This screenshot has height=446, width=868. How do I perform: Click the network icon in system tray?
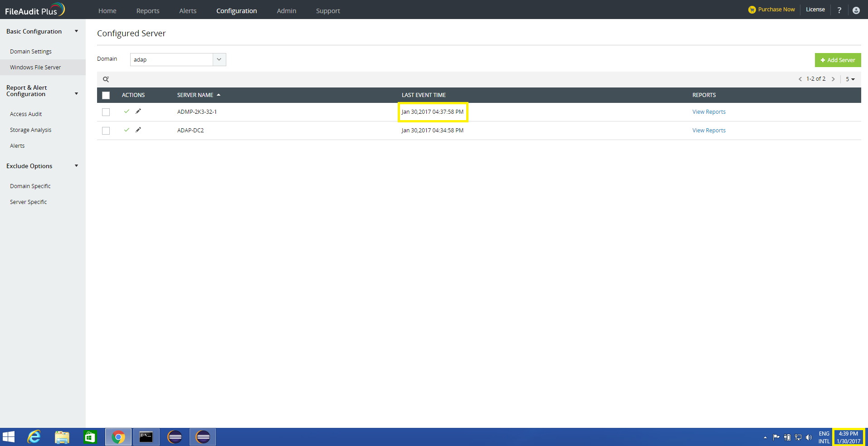[x=798, y=437]
